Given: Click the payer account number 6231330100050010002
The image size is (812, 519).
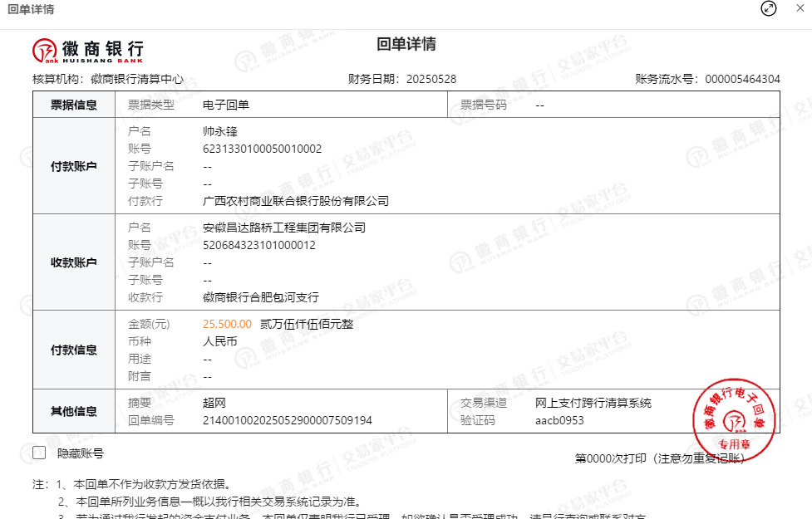Looking at the screenshot, I should coord(262,149).
